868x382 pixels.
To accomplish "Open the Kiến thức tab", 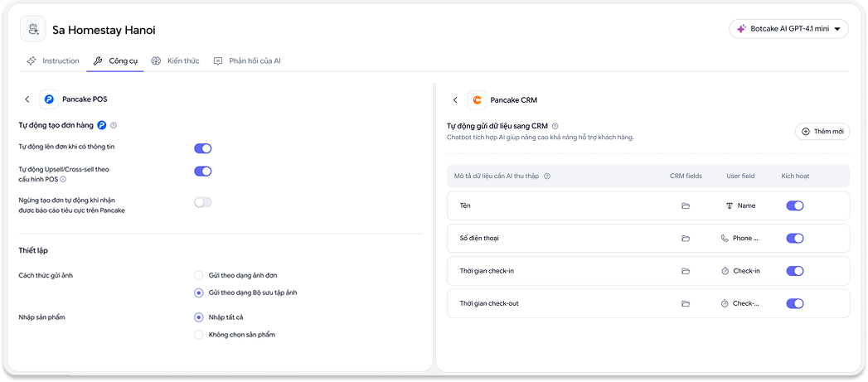I will pyautogui.click(x=175, y=60).
